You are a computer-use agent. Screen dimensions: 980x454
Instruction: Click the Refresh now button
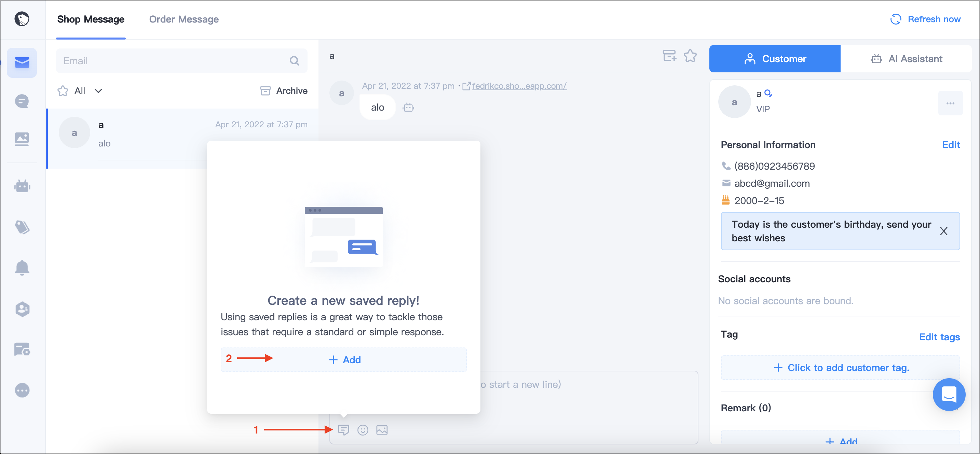(x=926, y=19)
